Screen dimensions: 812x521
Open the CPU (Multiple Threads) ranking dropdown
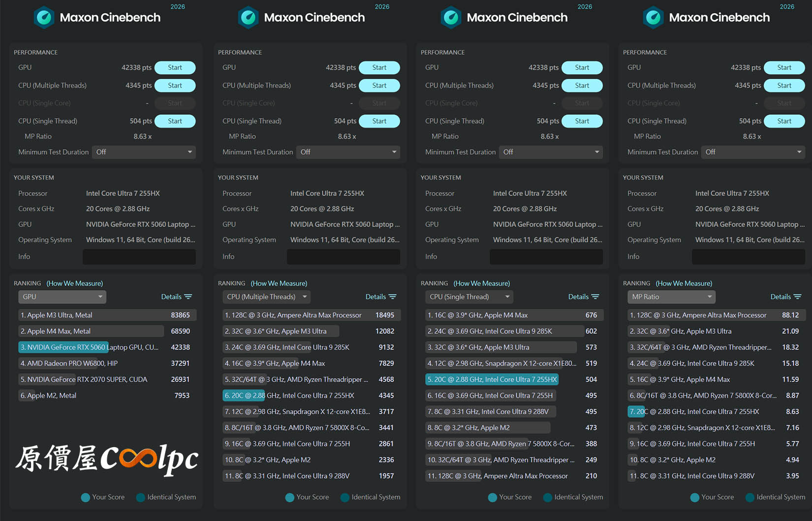pos(267,297)
